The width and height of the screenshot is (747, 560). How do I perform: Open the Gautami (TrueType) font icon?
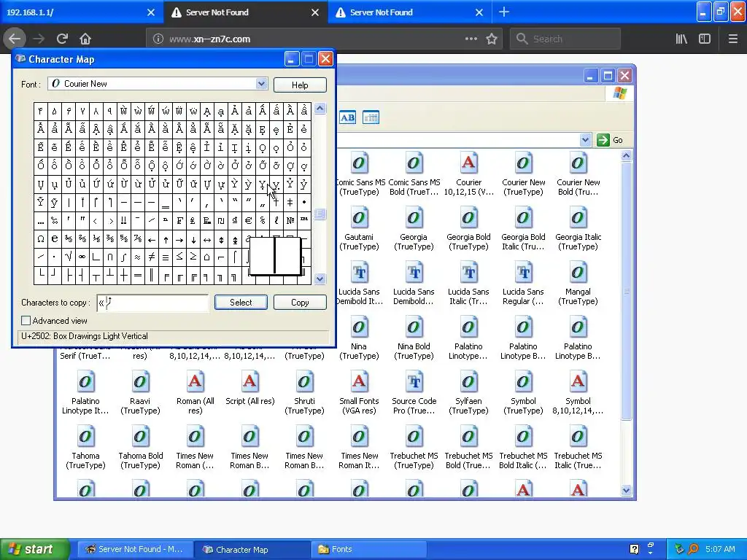(359, 218)
